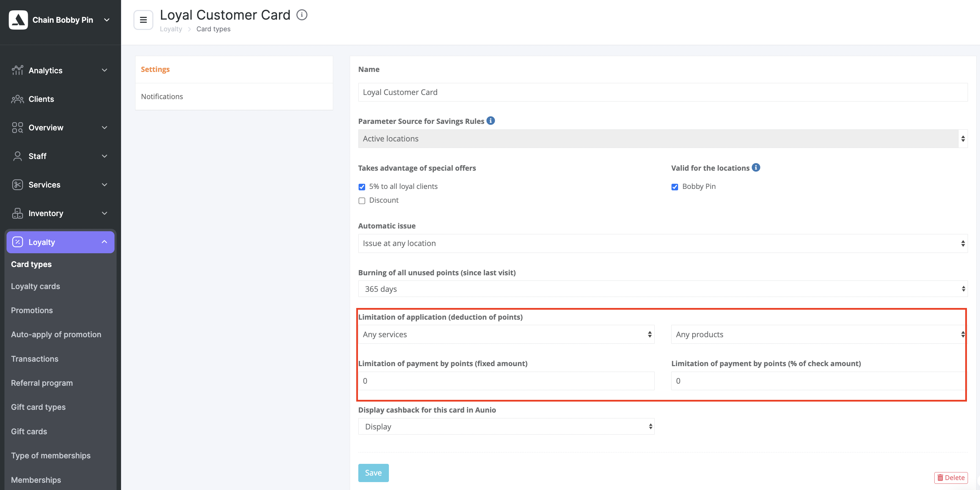
Task: Click info icon next to Parameter Source for Savings Rules
Action: click(491, 121)
